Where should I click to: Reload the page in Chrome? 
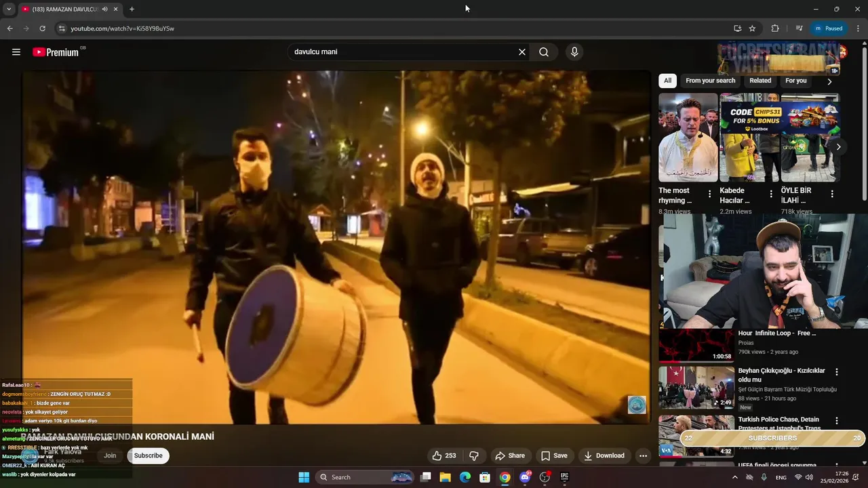pyautogui.click(x=42, y=28)
